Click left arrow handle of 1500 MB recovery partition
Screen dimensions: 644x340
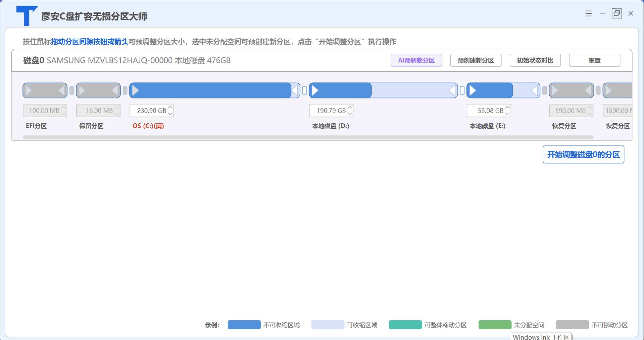coord(609,90)
